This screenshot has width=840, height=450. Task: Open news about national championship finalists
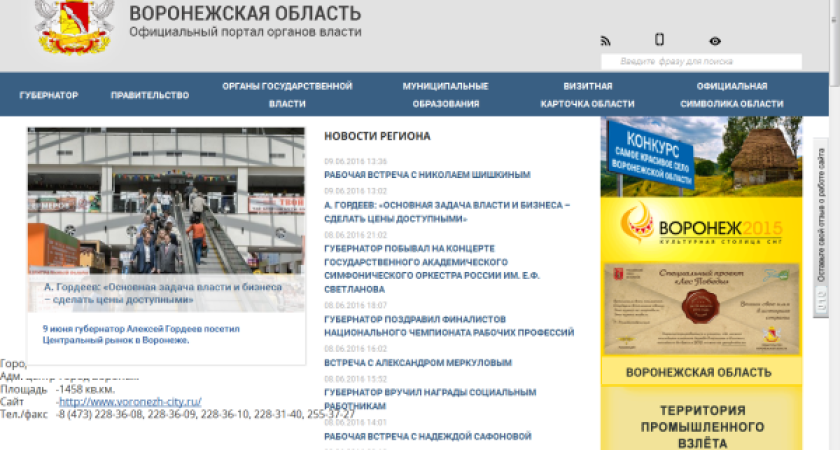449,326
